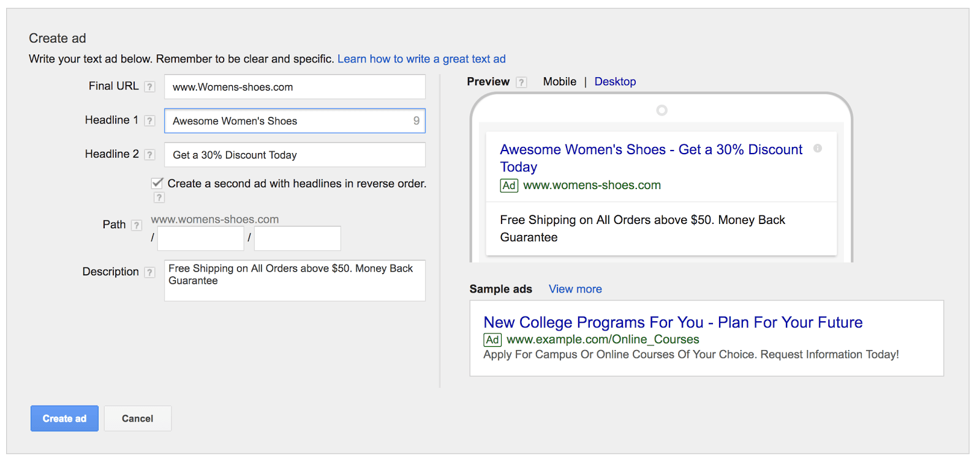Select the Mobile preview tab

click(559, 81)
